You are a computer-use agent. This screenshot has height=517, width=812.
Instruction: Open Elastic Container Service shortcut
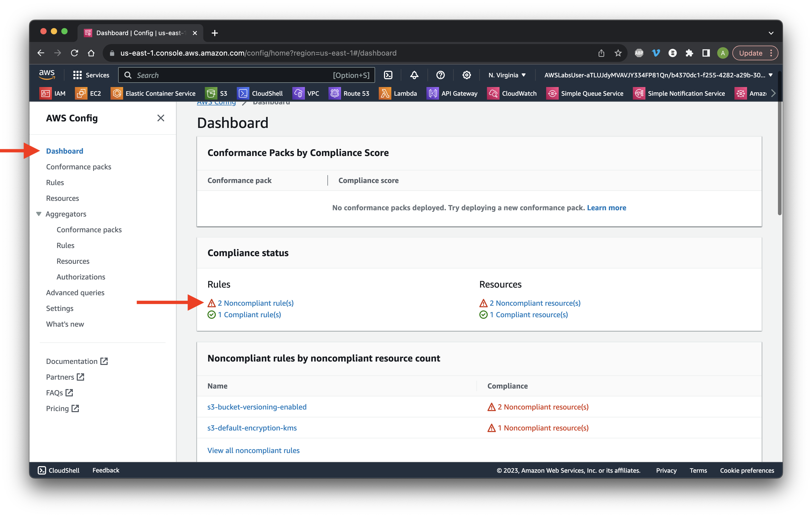tap(153, 94)
